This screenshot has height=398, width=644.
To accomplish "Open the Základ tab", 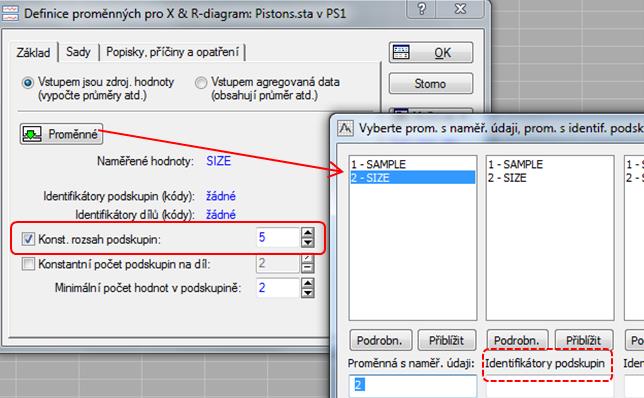I will pos(33,53).
